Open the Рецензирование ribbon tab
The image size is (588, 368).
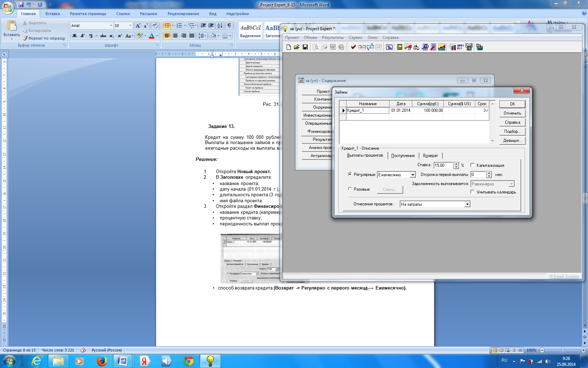point(183,14)
